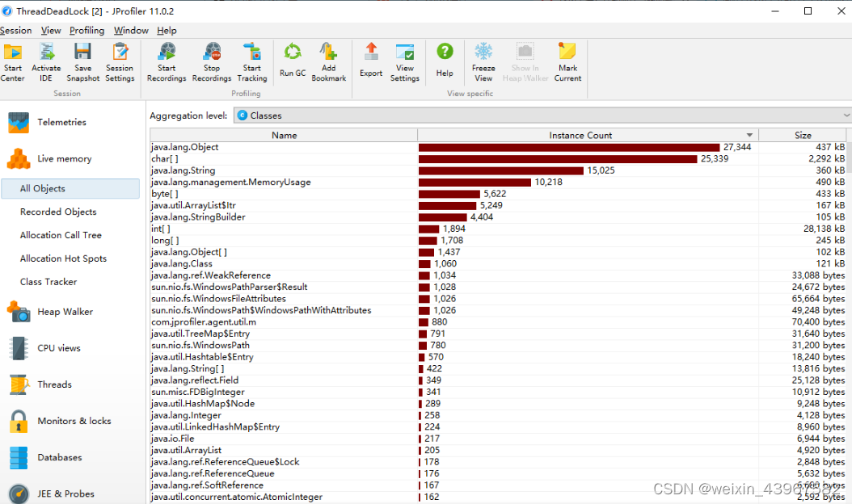Select the java.util.ArrayList$Itr row
852x504 pixels.
pos(498,205)
